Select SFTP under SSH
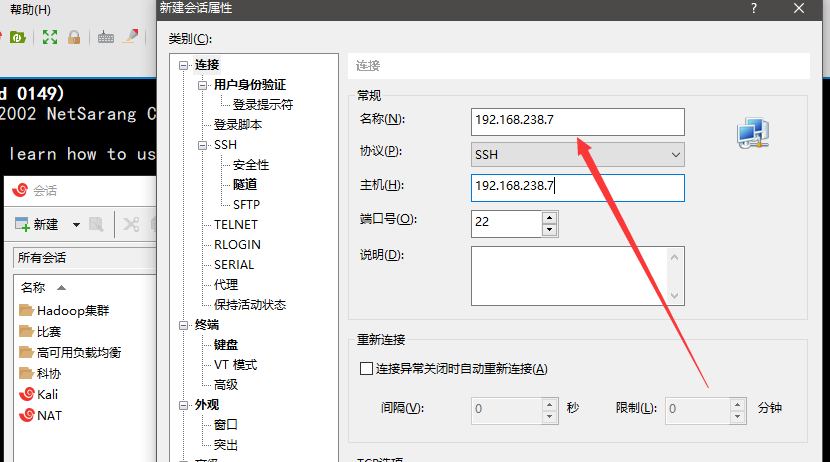 [246, 205]
